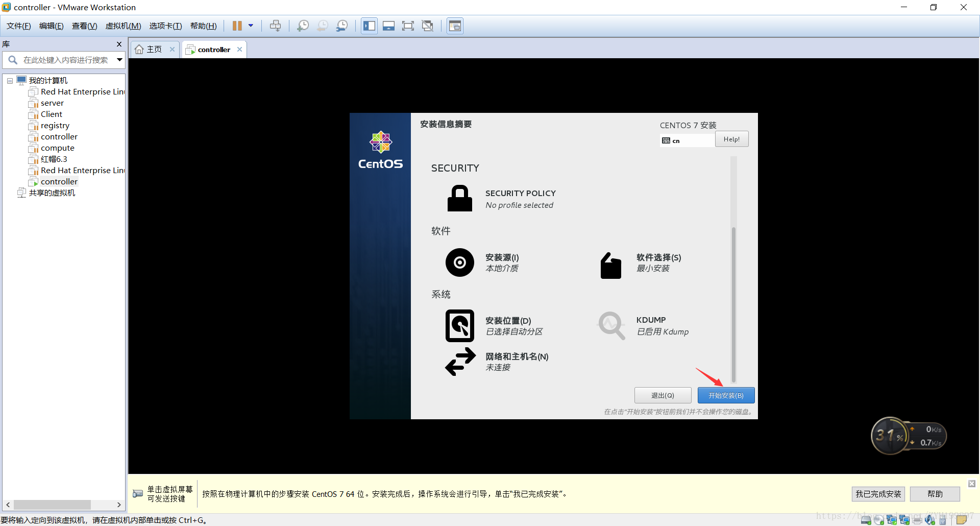Click the pause virtual machine icon

237,26
